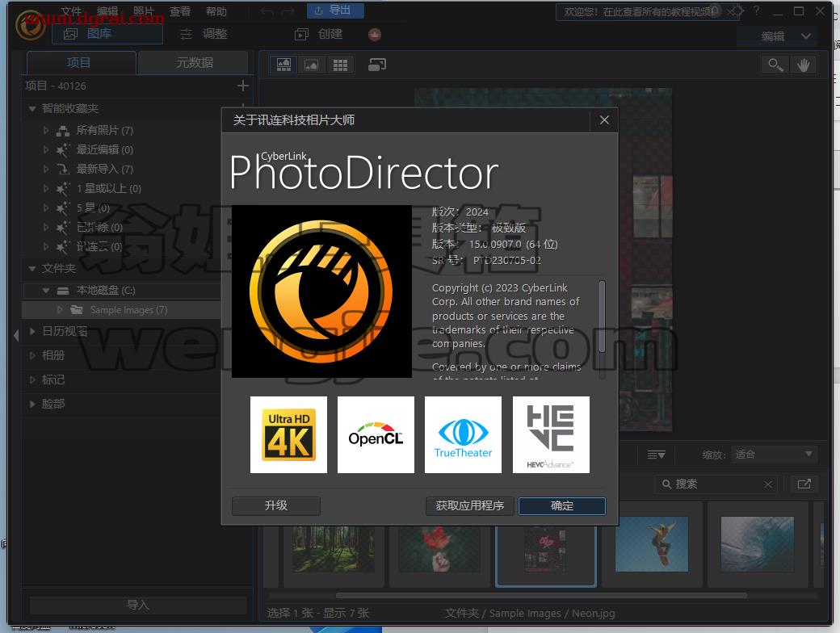This screenshot has height=633, width=840.
Task: Clear the search field with X
Action: point(767,484)
